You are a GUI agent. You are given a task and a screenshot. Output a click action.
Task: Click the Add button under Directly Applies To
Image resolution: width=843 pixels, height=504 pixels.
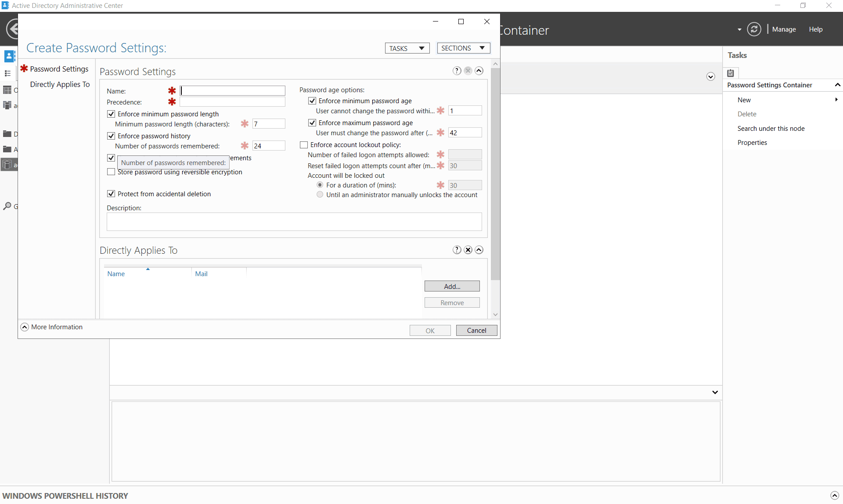[452, 286]
